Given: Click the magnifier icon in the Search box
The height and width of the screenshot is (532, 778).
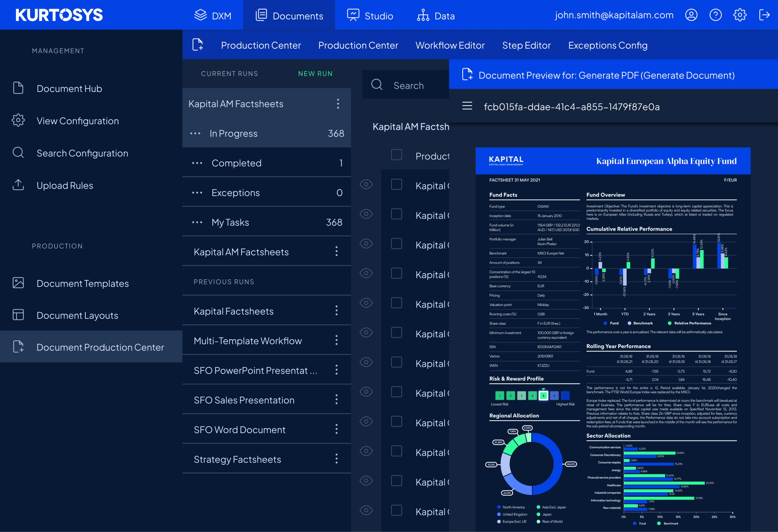Looking at the screenshot, I should click(x=377, y=85).
